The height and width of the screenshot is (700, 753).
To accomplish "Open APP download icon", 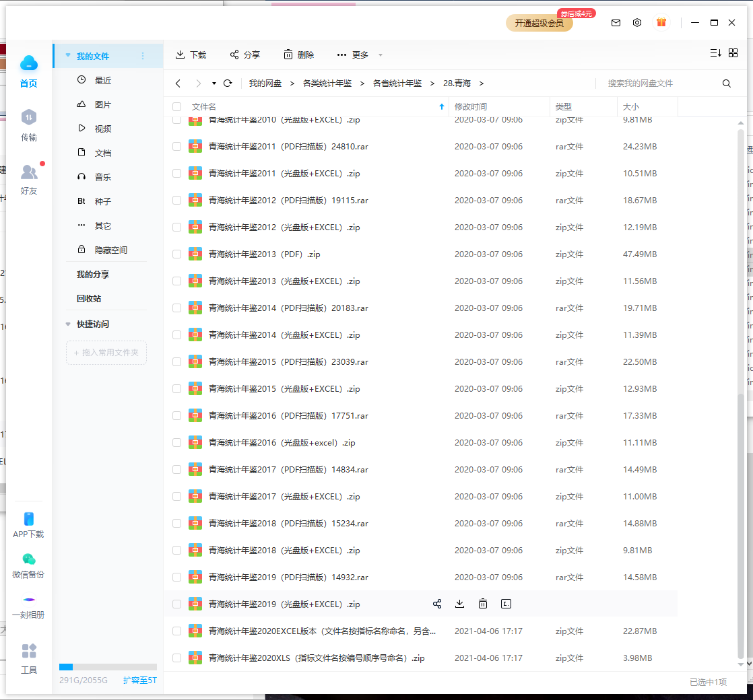I will (x=29, y=519).
